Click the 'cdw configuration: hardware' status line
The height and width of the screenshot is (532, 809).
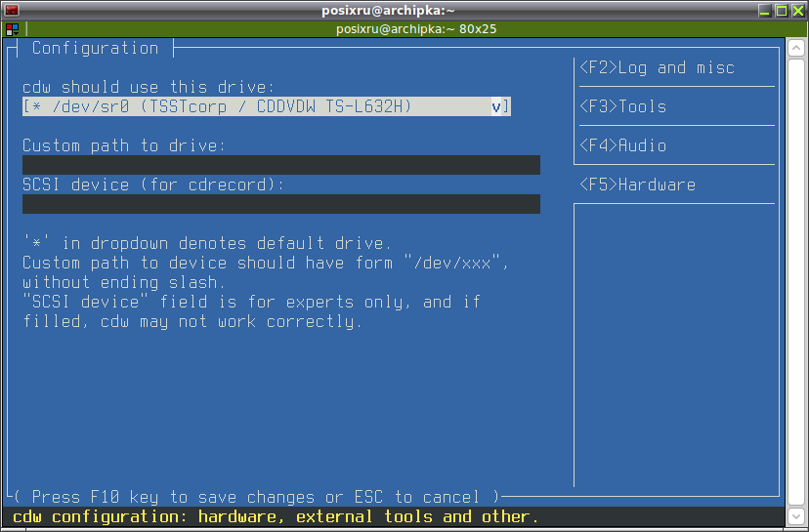pyautogui.click(x=276, y=516)
